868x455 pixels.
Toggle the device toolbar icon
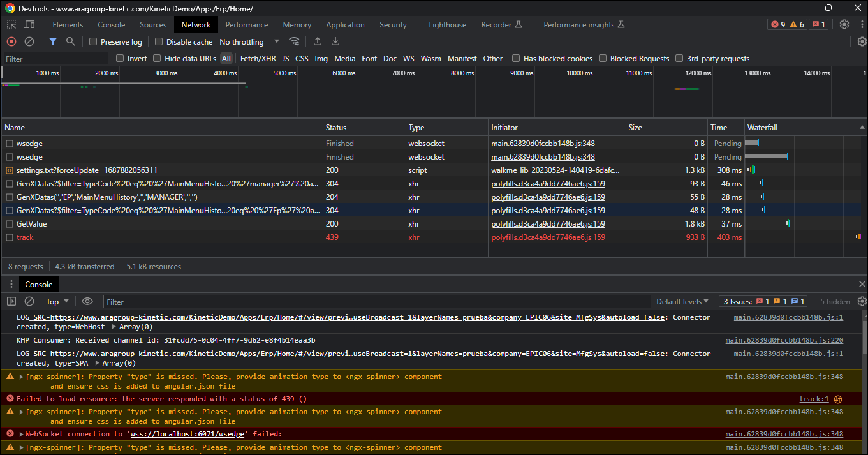tap(29, 24)
